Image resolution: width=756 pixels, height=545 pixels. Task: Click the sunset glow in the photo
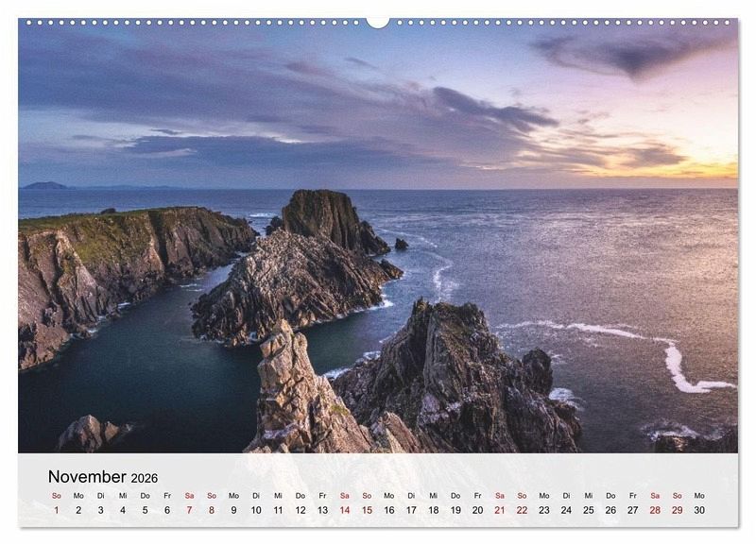[x=704, y=168]
